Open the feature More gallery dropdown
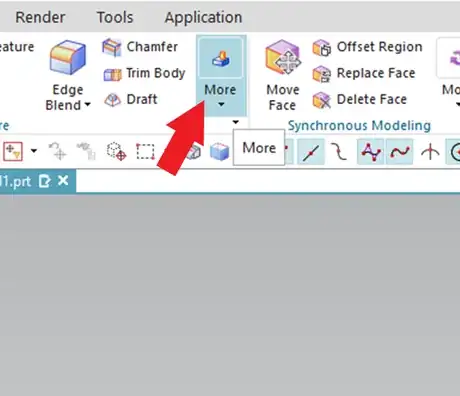The height and width of the screenshot is (396, 460). coord(221,76)
